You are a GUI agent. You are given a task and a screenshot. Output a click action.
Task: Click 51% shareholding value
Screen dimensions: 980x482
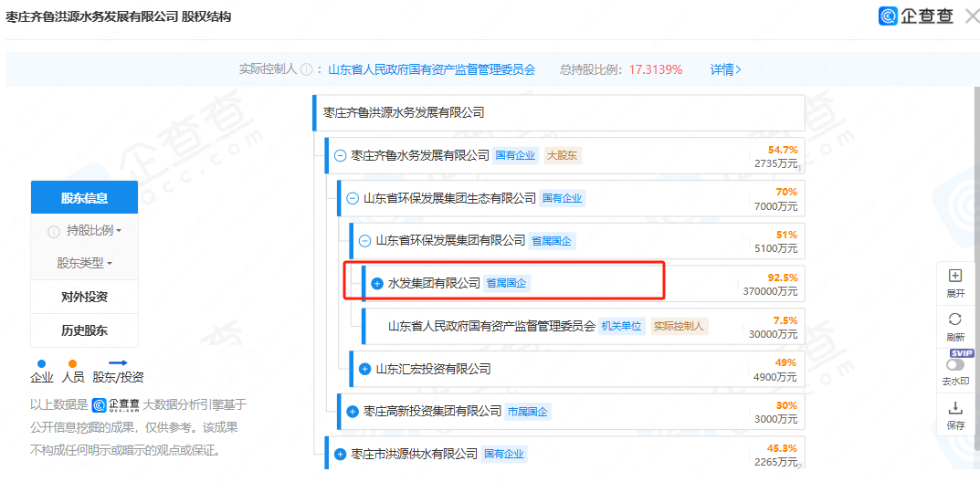tap(787, 235)
